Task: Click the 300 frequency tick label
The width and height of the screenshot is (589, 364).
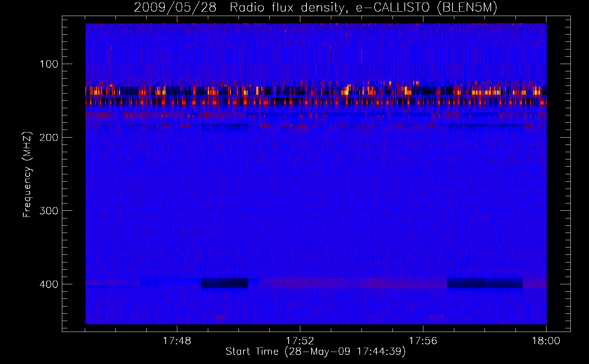Action: (49, 211)
